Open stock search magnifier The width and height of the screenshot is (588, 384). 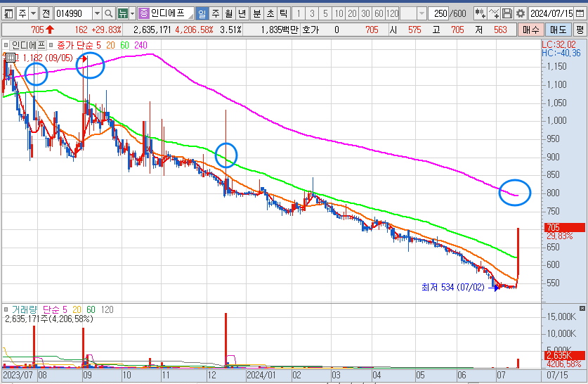pyautogui.click(x=108, y=14)
